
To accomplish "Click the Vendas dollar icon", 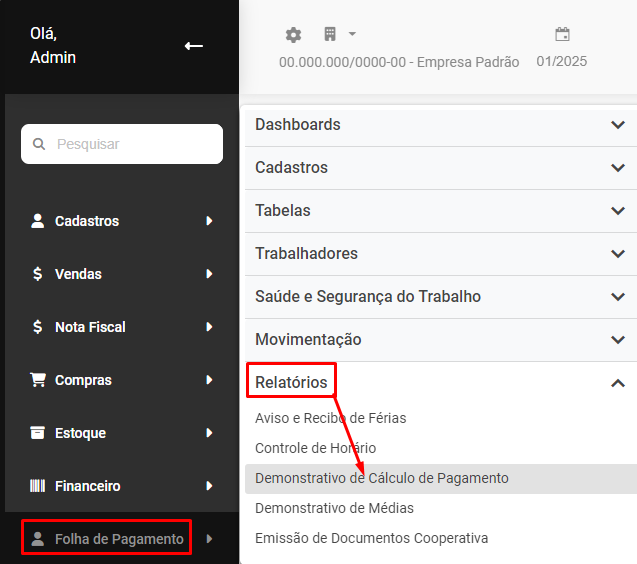I will (x=37, y=274).
